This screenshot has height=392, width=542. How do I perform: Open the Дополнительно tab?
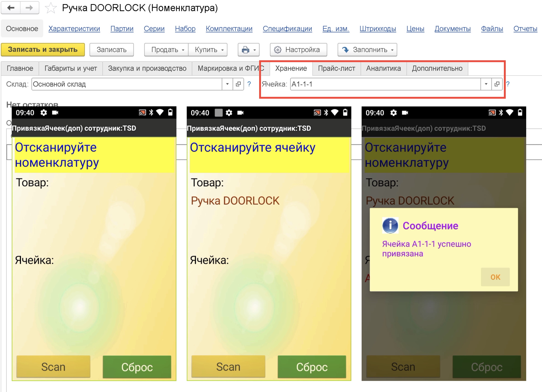[437, 69]
